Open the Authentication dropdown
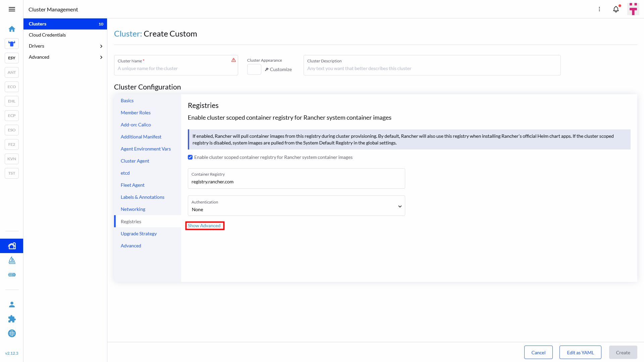This screenshot has width=644, height=362. 297,206
